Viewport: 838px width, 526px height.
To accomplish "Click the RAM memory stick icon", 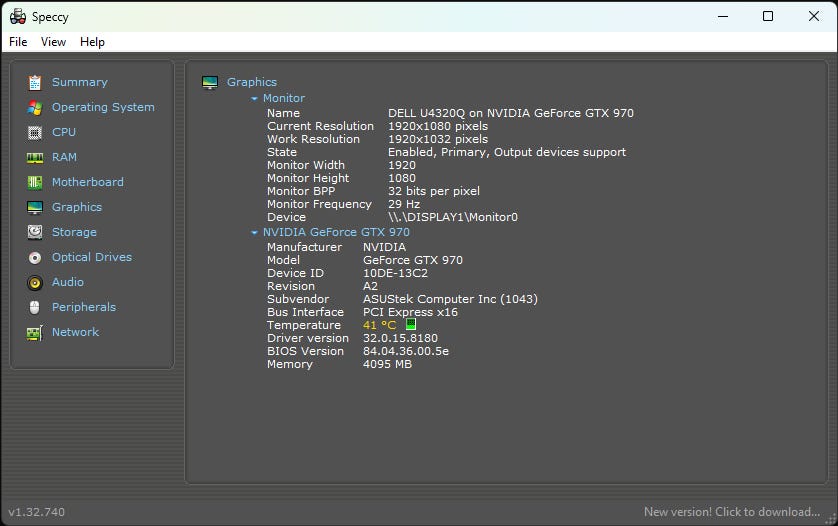I will coord(35,158).
